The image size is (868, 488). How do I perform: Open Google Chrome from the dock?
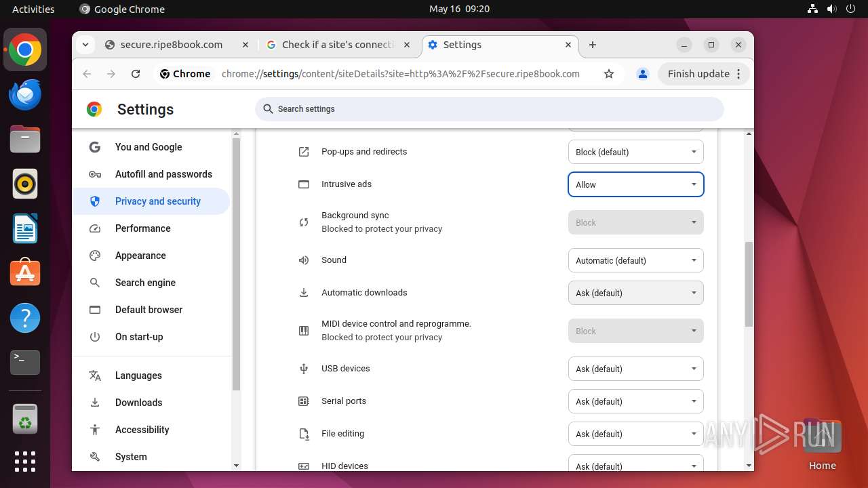pyautogui.click(x=25, y=50)
